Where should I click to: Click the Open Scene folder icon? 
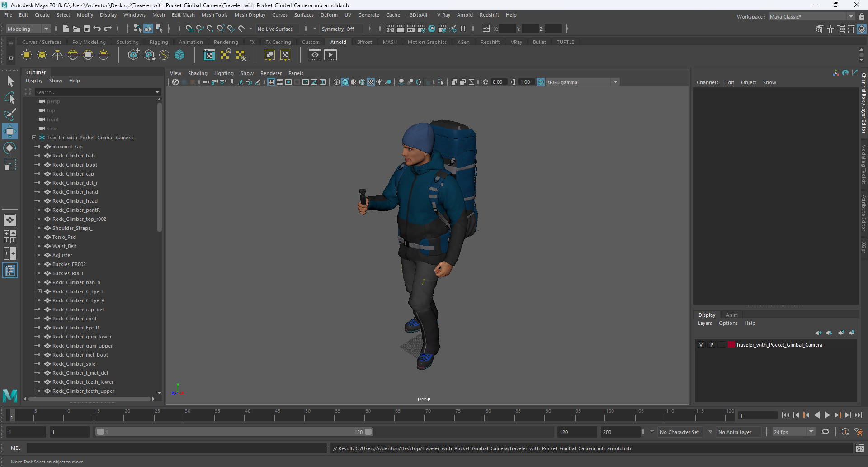coord(76,29)
